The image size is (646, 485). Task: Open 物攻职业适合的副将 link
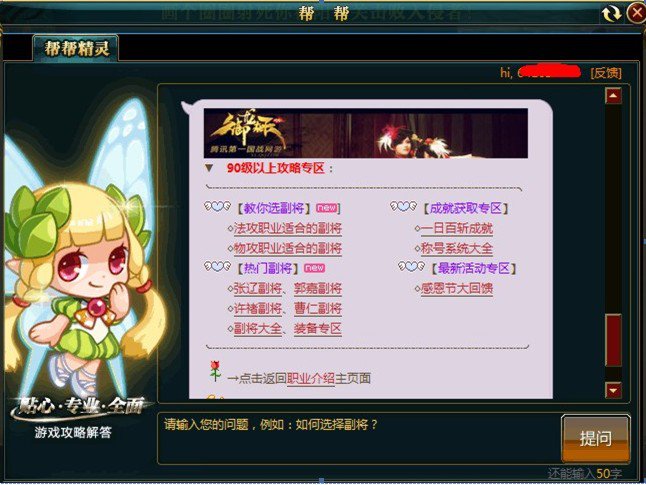(288, 248)
